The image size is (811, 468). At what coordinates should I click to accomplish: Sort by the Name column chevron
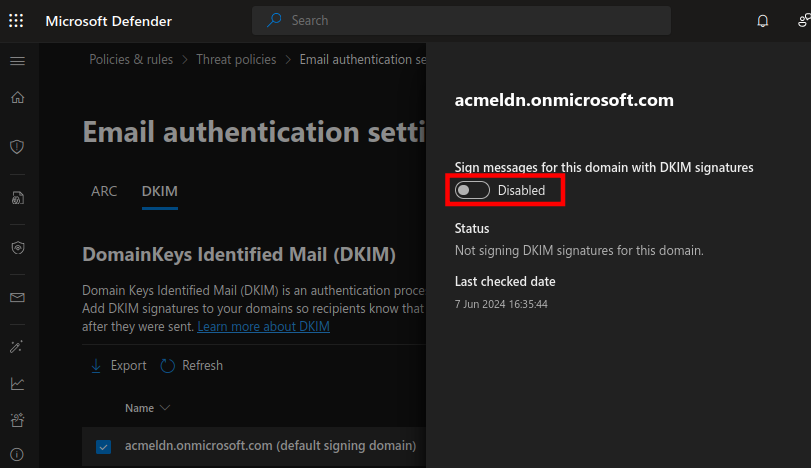tap(165, 408)
